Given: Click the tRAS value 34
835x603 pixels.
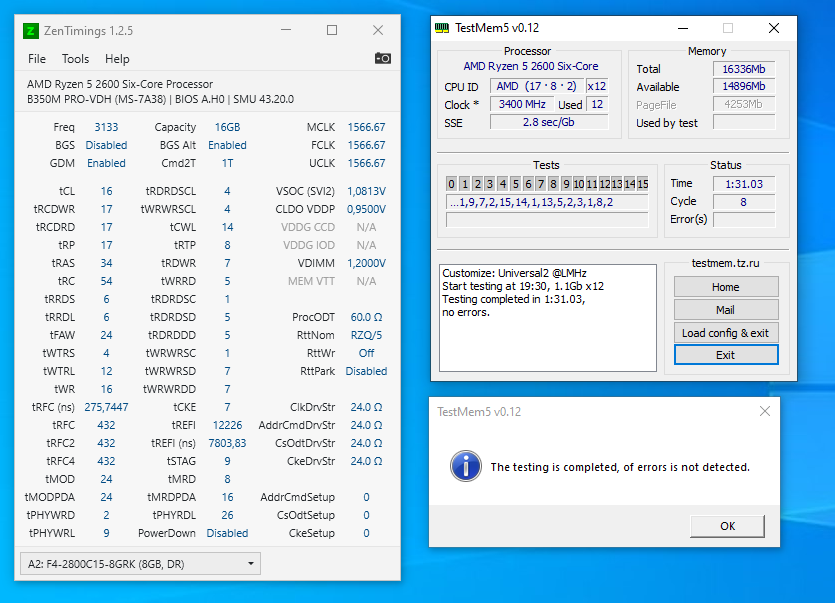Looking at the screenshot, I should tap(107, 263).
